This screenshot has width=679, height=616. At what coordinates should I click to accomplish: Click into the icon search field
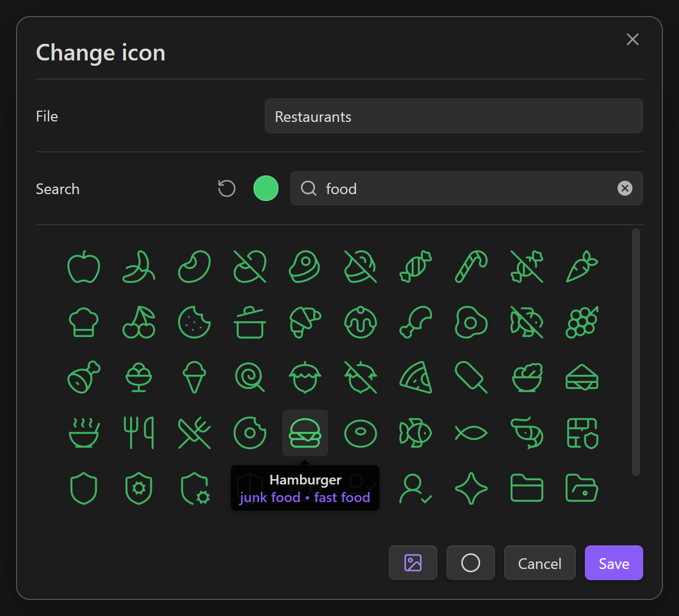[466, 188]
